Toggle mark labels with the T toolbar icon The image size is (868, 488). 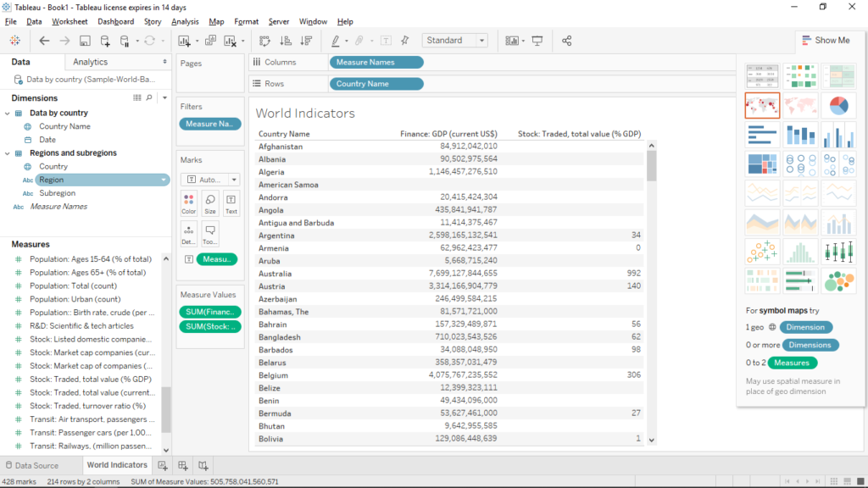coord(387,40)
